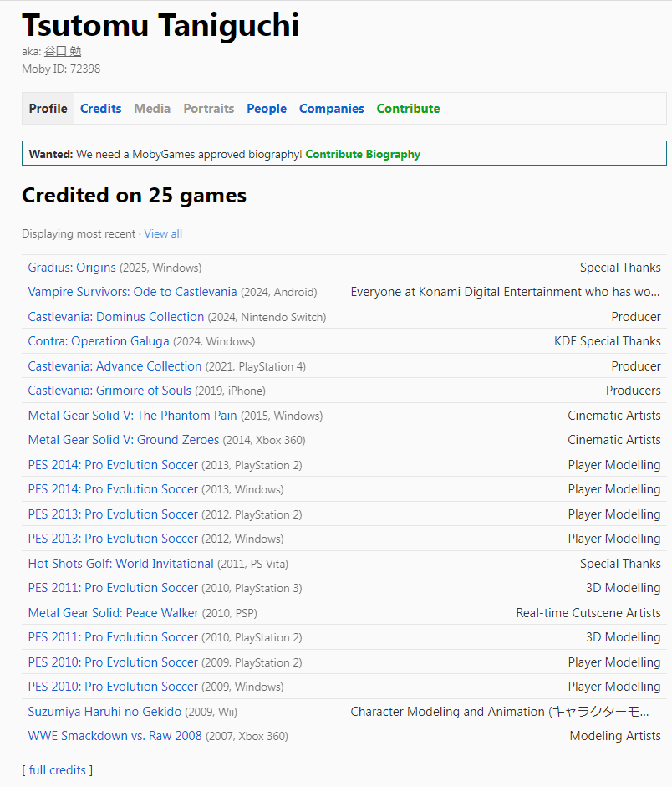This screenshot has height=787, width=672.
Task: Open Metal Gear Solid: Peace Walker link
Action: pyautogui.click(x=114, y=613)
